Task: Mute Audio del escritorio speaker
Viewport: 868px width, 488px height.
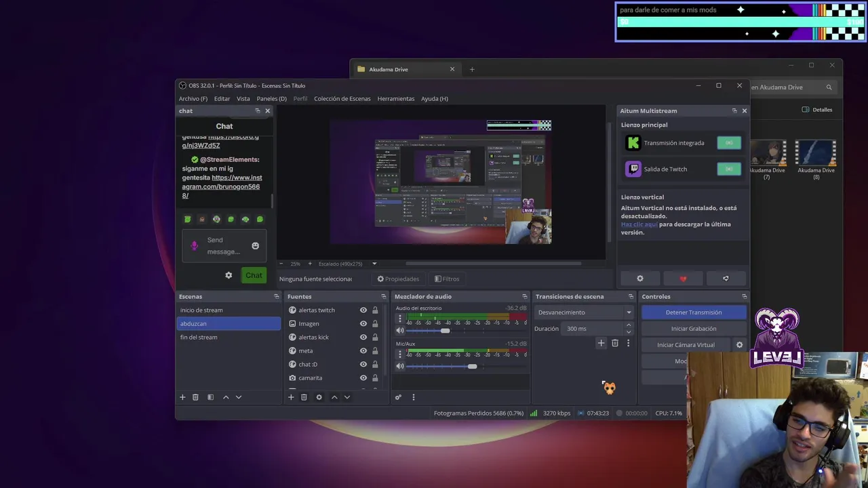Action: tap(400, 331)
